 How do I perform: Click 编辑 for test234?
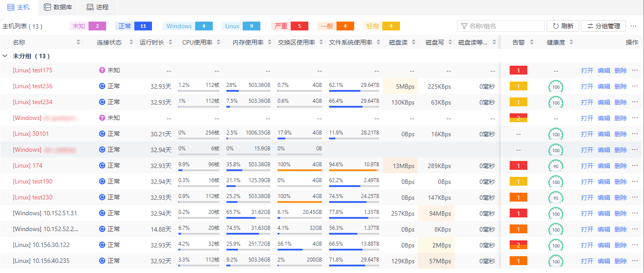pos(604,102)
